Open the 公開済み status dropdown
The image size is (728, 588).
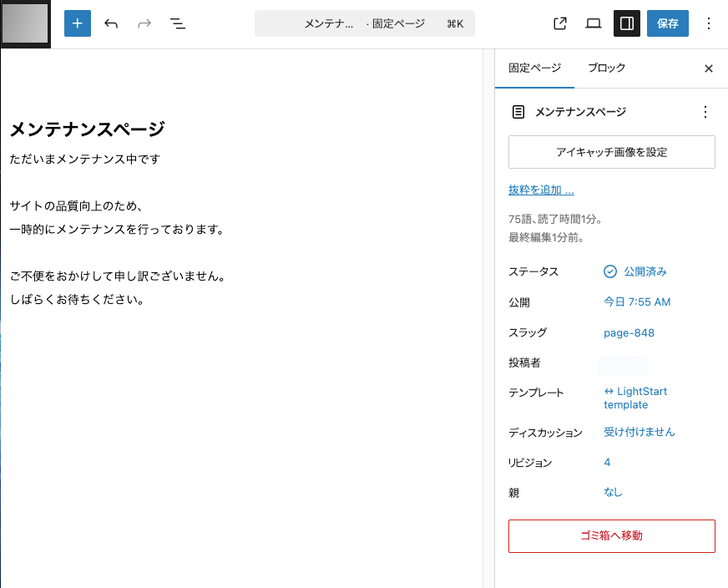click(635, 271)
